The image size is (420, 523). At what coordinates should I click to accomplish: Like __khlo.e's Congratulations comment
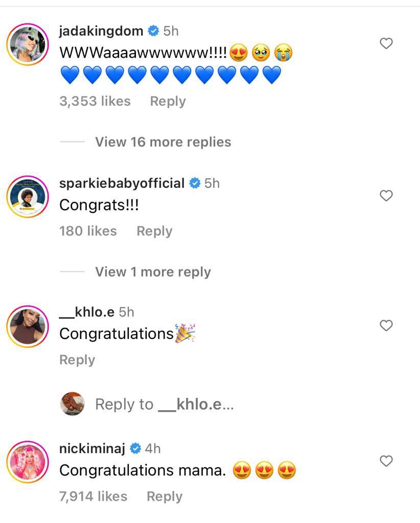[x=386, y=325]
